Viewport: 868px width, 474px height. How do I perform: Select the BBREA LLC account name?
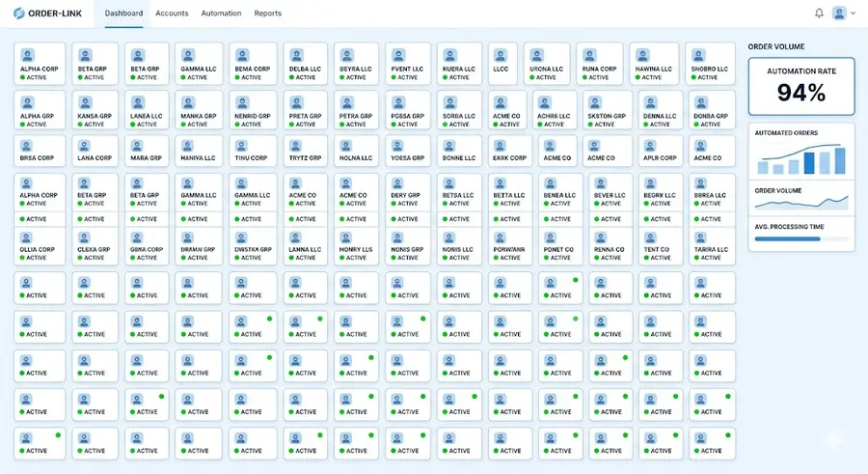[x=710, y=195]
